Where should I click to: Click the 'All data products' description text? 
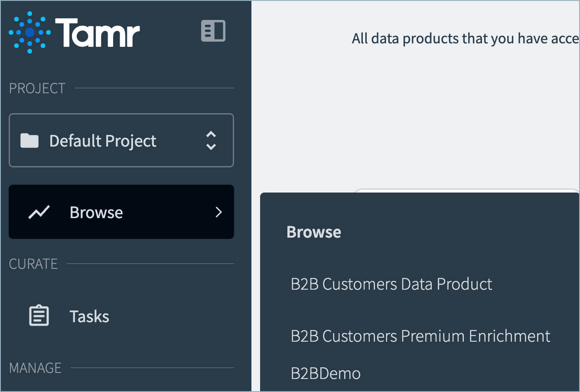(x=466, y=39)
